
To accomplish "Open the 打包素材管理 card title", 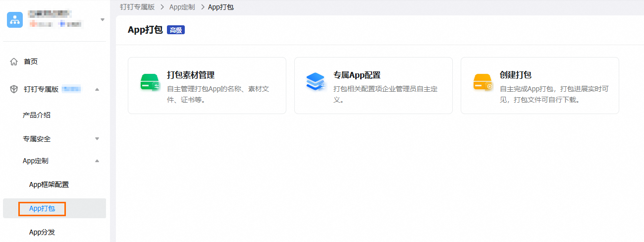I will point(191,75).
